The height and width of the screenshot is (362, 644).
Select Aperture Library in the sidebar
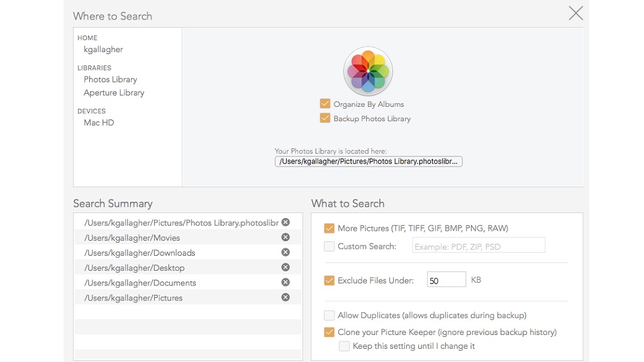pos(114,92)
